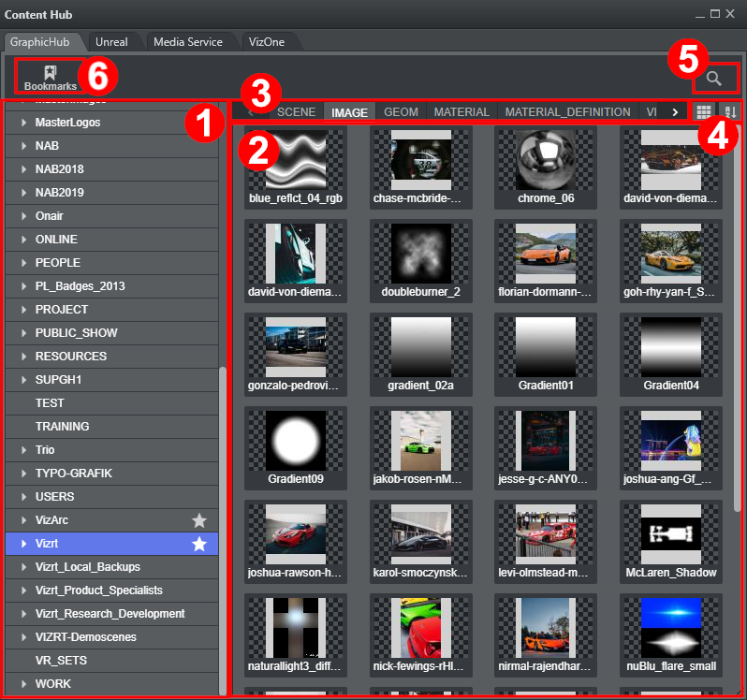The height and width of the screenshot is (700, 747).
Task: Switch to grid thumbnail view
Action: tap(703, 112)
